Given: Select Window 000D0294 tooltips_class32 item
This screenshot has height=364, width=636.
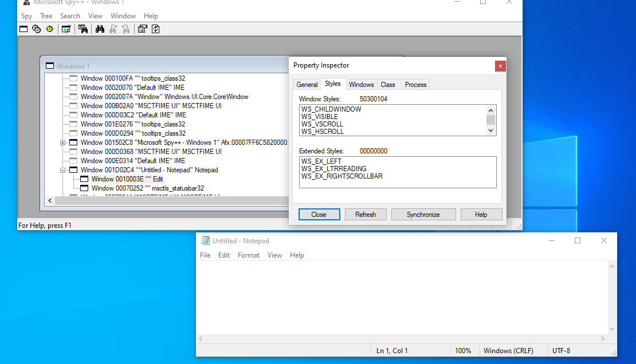Looking at the screenshot, I should (133, 133).
